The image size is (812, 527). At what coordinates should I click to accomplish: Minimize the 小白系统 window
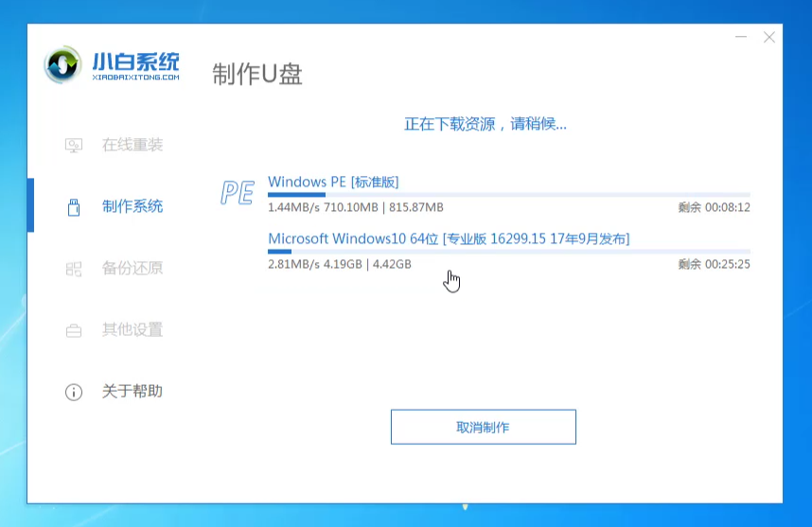741,37
